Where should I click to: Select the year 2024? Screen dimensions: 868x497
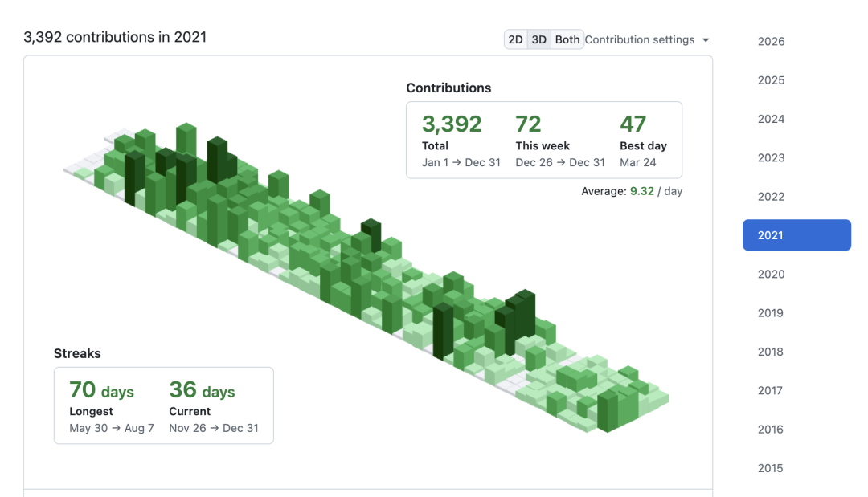(x=771, y=119)
